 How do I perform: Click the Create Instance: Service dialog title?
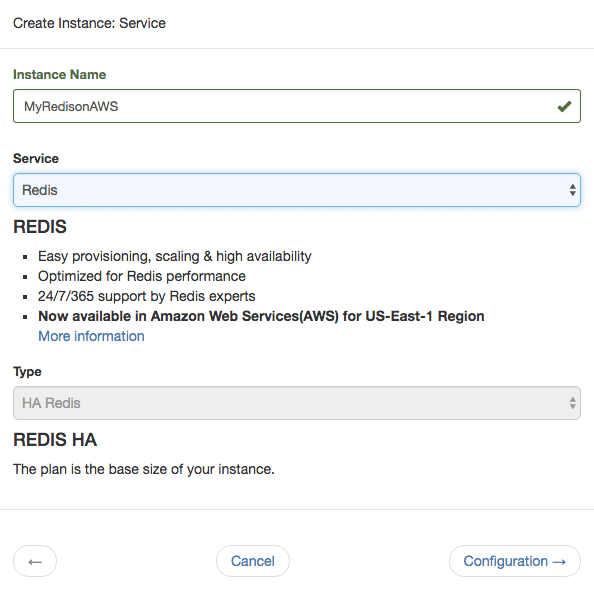pyautogui.click(x=89, y=23)
